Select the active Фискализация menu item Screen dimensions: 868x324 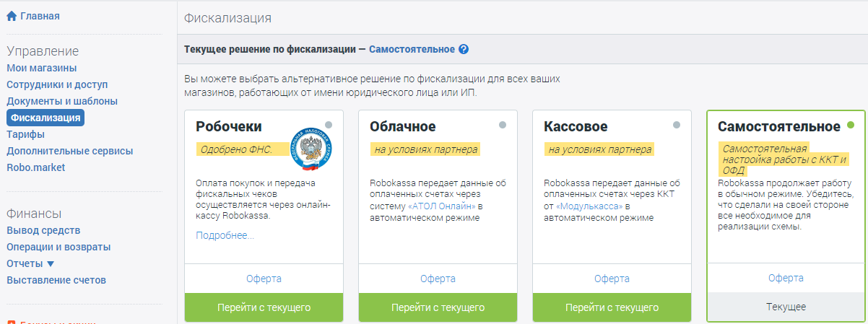pos(45,118)
